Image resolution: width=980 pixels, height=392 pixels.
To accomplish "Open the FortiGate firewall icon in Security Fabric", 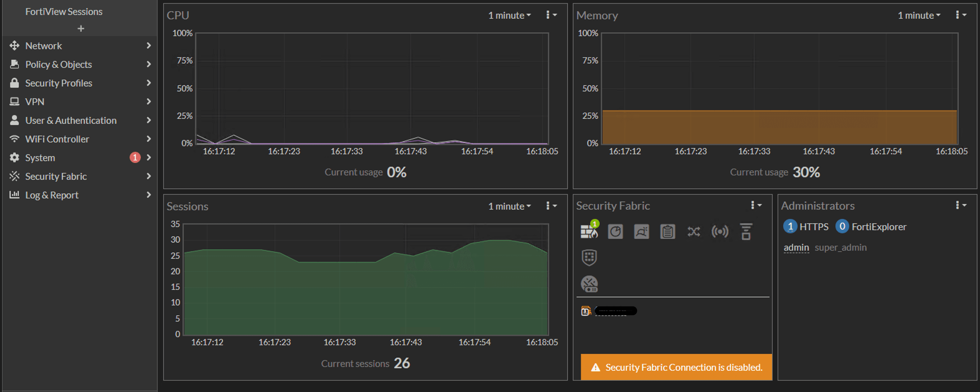I will point(589,231).
